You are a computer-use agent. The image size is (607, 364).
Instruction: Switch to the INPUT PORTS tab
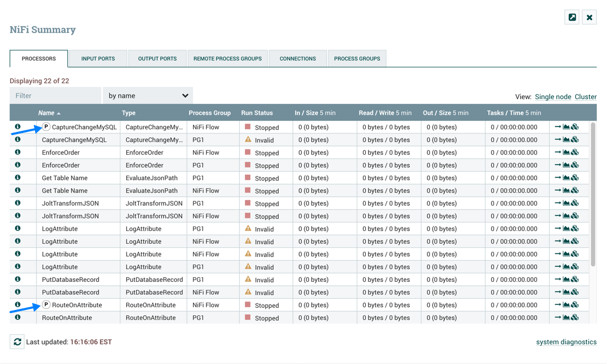tap(98, 58)
